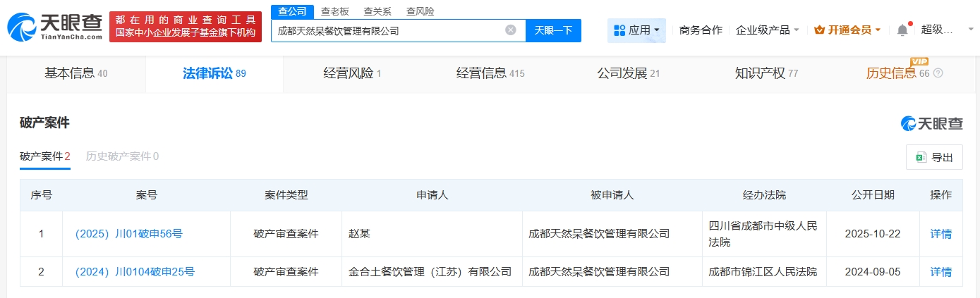Click the crown icon beside 开通会员
This screenshot has width=980, height=298.
click(x=819, y=30)
